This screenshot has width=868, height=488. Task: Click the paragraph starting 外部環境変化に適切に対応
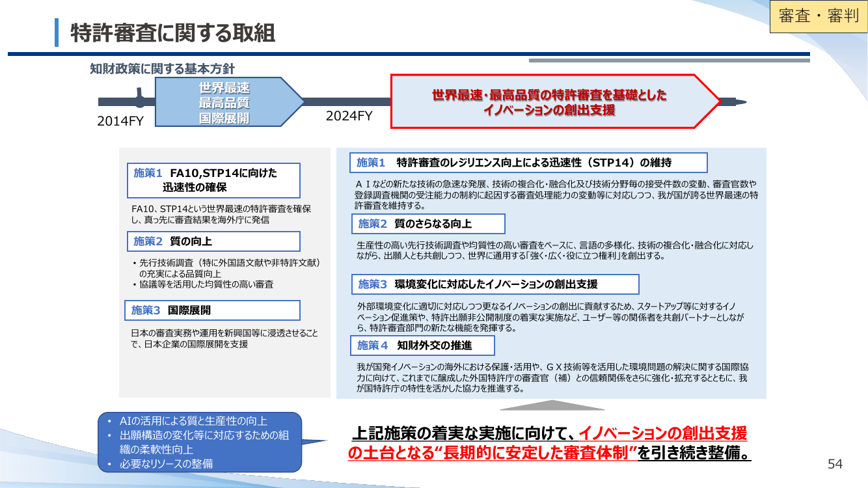pyautogui.click(x=550, y=317)
